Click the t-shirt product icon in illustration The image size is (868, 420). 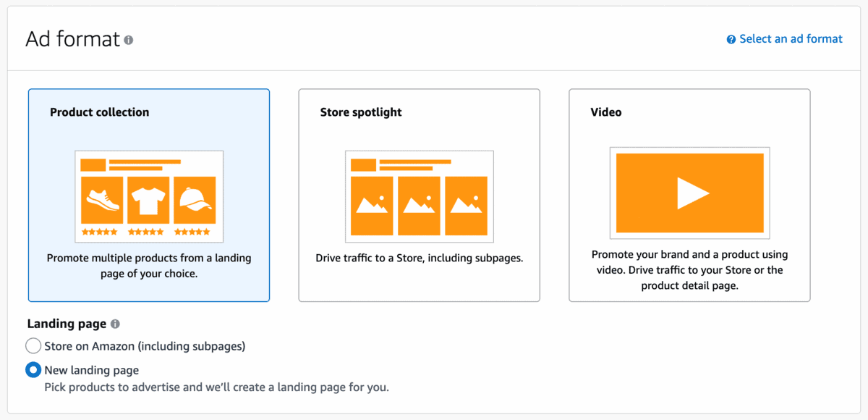point(148,200)
